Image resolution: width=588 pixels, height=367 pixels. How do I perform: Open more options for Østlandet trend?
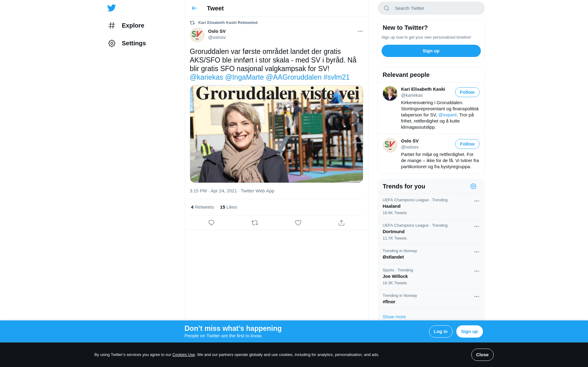point(477,252)
